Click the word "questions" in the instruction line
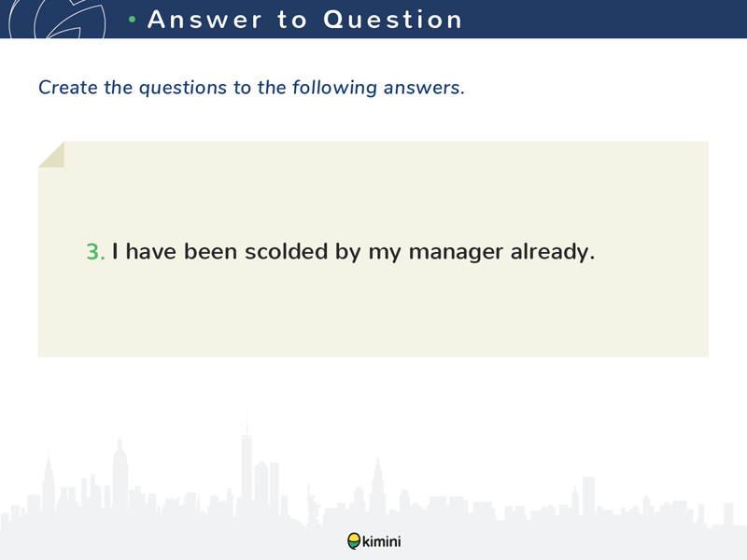Screen dimensions: 747x560 pyautogui.click(x=183, y=88)
